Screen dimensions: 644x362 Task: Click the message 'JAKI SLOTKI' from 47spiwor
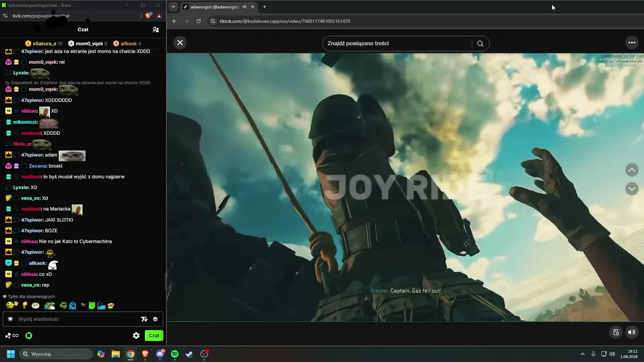pyautogui.click(x=59, y=220)
